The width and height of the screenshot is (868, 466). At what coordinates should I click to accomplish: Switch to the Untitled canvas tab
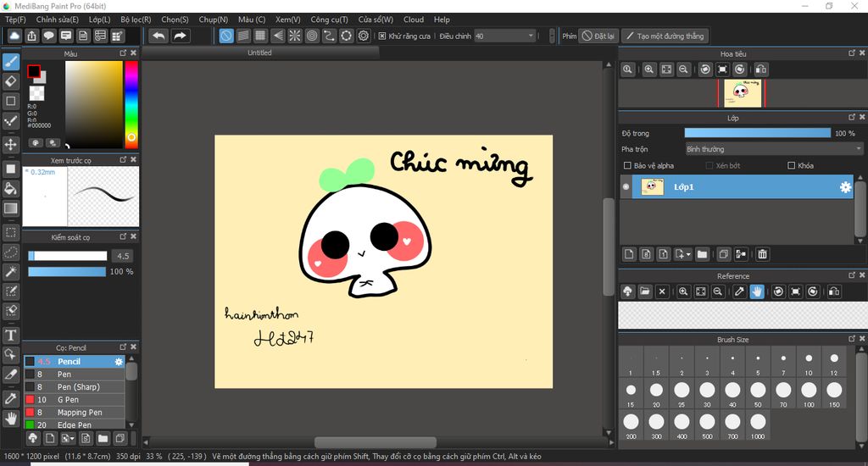(259, 53)
